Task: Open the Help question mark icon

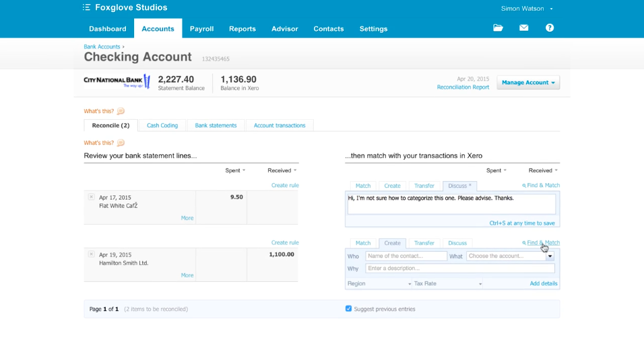Action: tap(550, 28)
